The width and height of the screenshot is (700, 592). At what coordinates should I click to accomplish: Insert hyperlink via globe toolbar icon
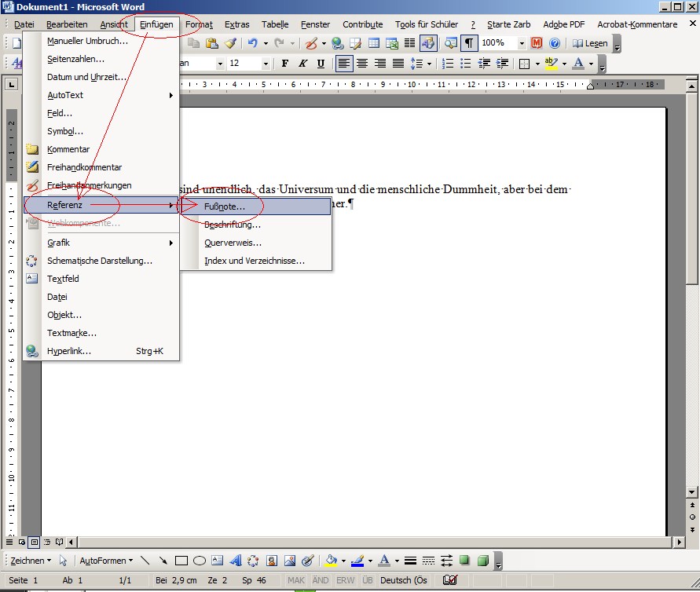coord(338,43)
